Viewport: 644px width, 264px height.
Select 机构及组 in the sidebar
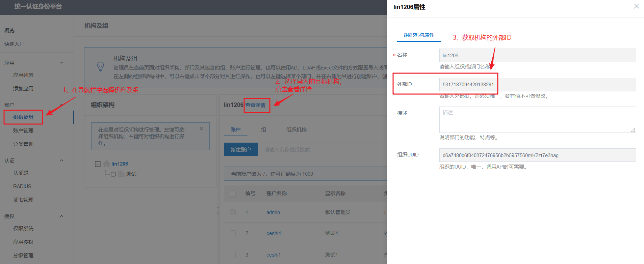23,117
